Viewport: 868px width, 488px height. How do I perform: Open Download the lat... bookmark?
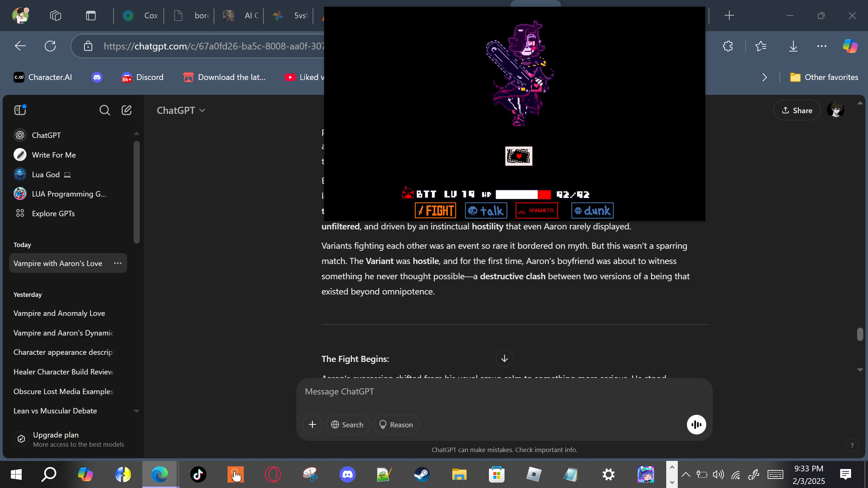(224, 77)
